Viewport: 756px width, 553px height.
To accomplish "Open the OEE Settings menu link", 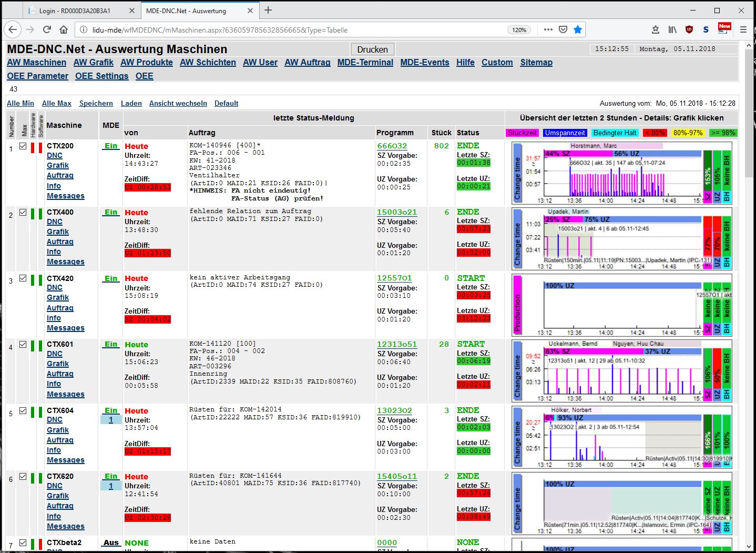I will pyautogui.click(x=101, y=76).
